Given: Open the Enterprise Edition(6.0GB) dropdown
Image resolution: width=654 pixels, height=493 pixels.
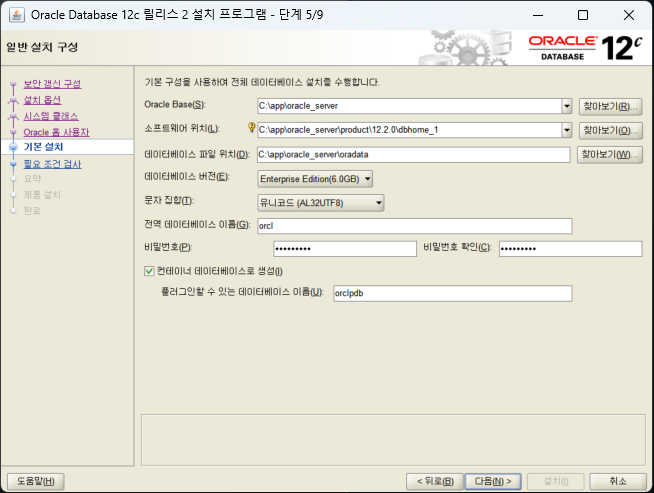Looking at the screenshot, I should (315, 179).
